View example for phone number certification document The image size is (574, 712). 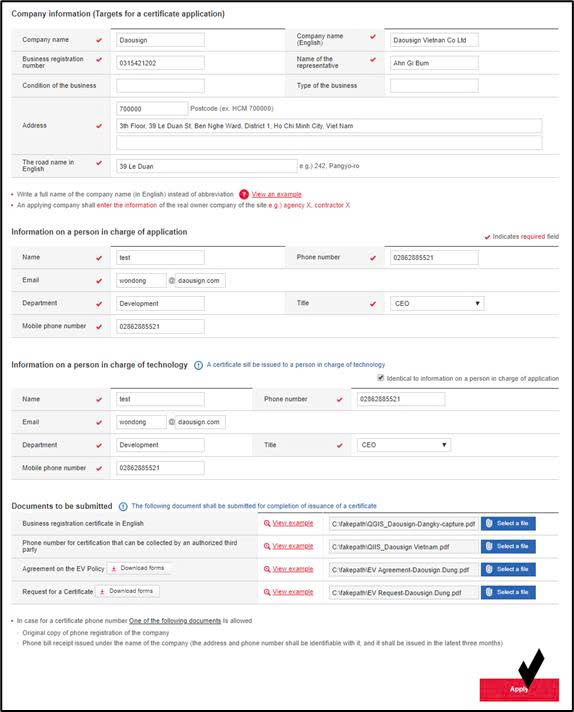point(293,546)
